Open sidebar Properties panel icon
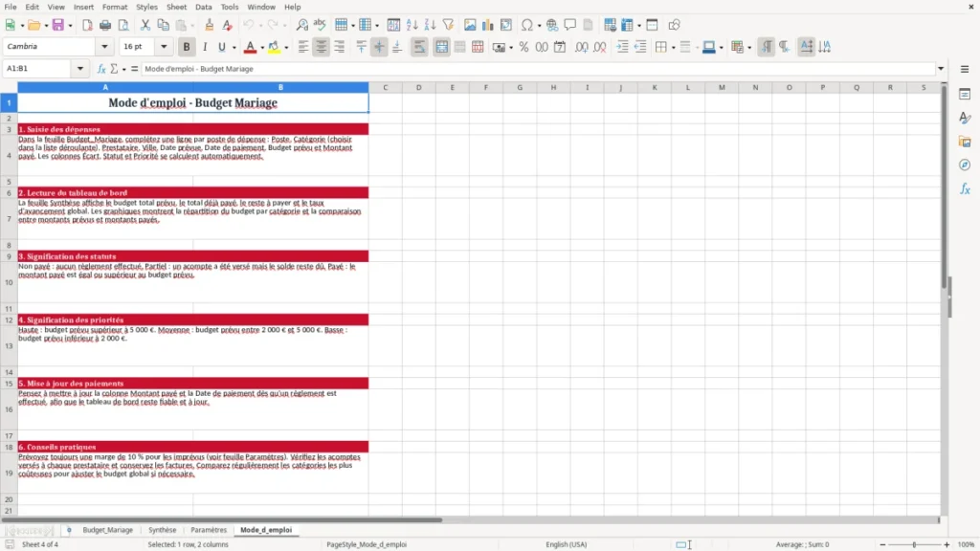980x551 pixels. click(x=965, y=95)
